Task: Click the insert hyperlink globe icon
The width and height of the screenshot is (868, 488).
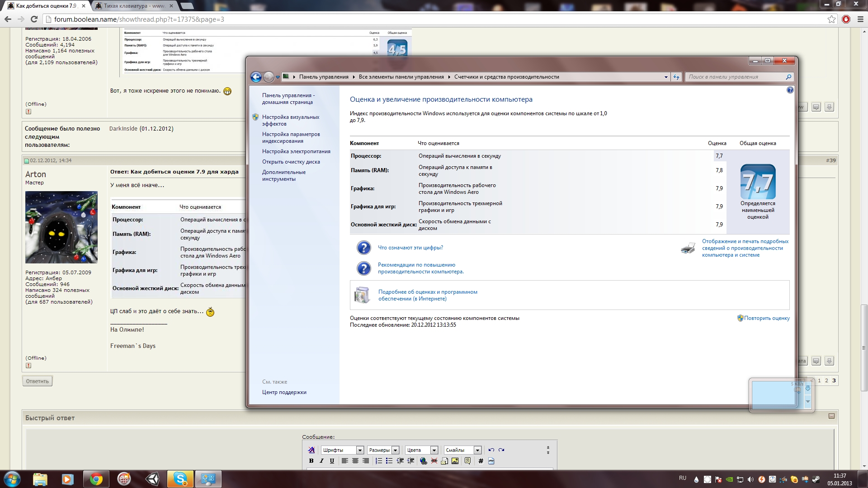Action: click(423, 461)
